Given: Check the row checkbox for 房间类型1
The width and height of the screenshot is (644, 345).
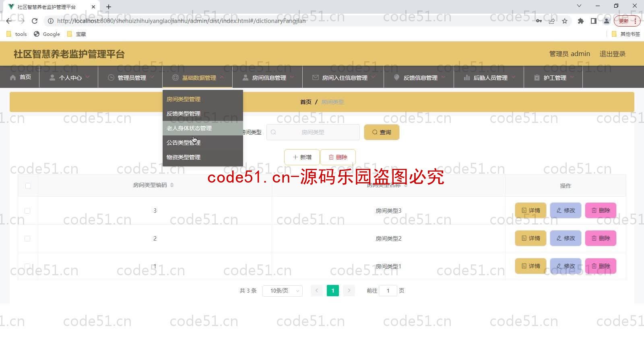Looking at the screenshot, I should 27,266.
